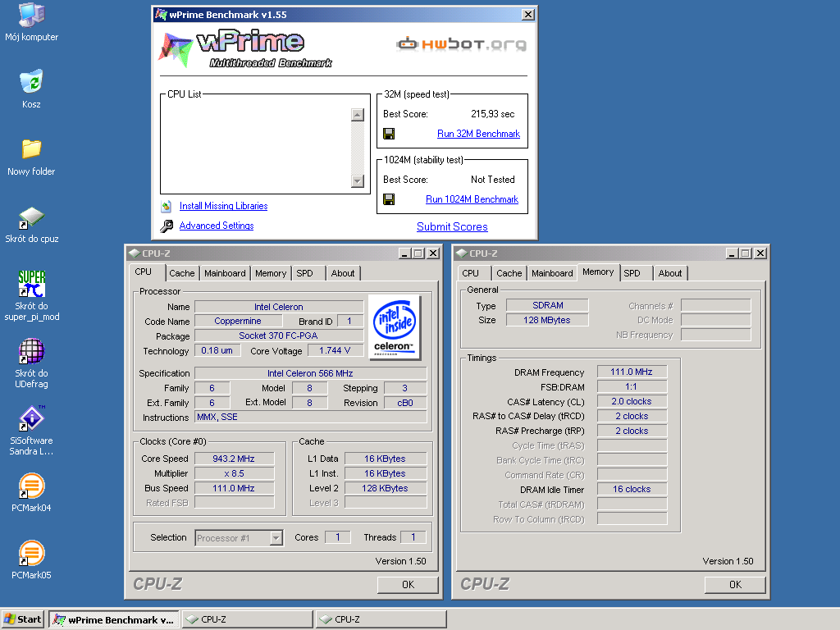The width and height of the screenshot is (840, 630).
Task: Switch to Mainboard tab in left CPU-Z
Action: click(225, 273)
